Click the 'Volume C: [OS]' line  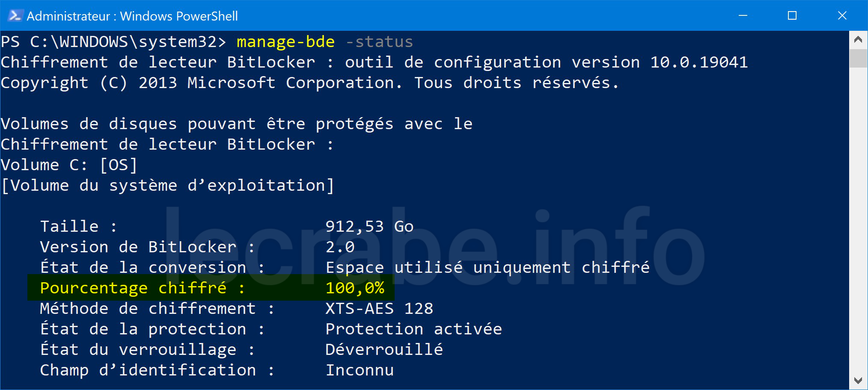click(x=69, y=165)
